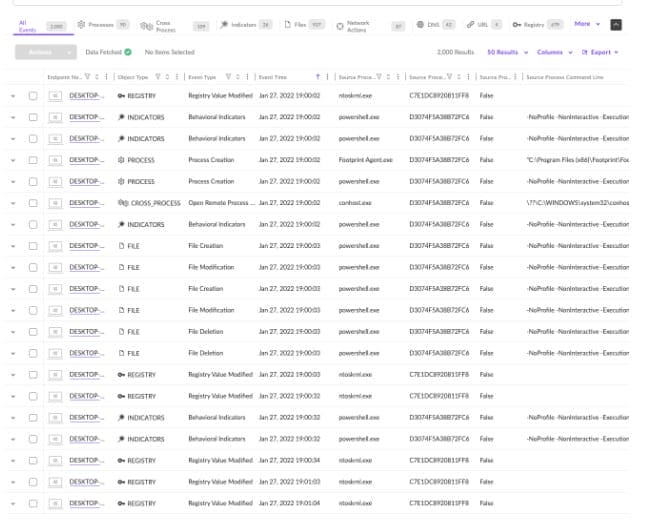Select checkbox for the CROSS_PROCESS event row
Image resolution: width=649 pixels, height=520 pixels.
click(x=33, y=203)
